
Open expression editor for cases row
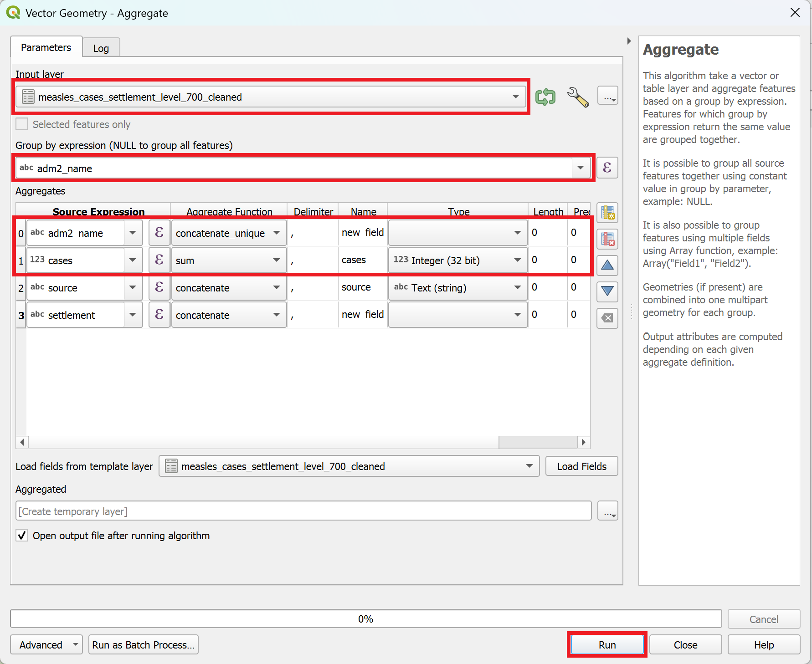[x=159, y=260]
